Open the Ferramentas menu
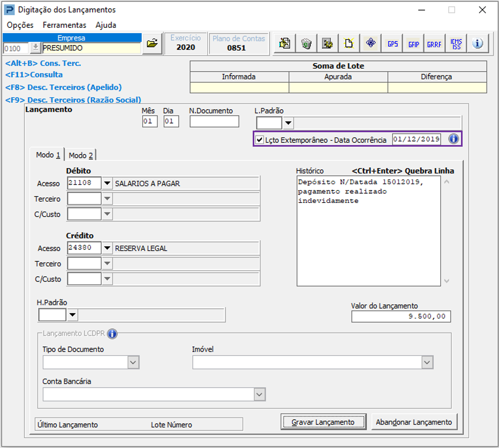This screenshot has width=499, height=448. coord(64,25)
